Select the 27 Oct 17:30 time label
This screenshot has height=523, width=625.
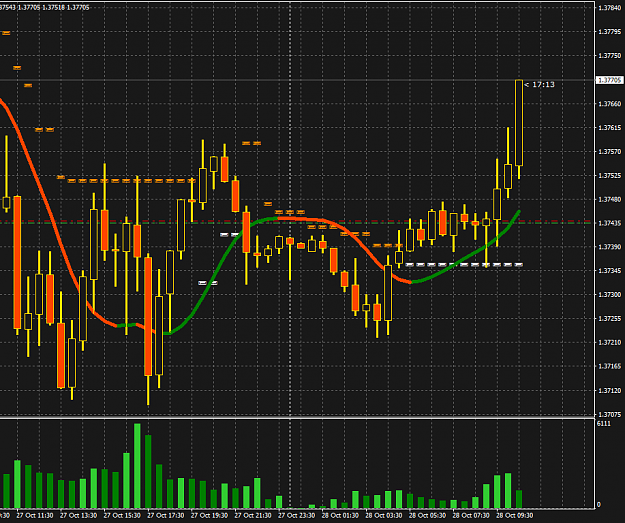(x=166, y=515)
